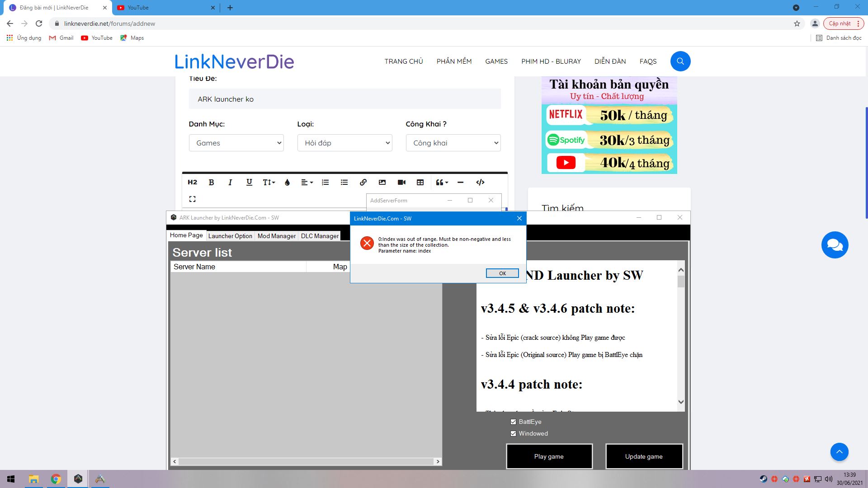This screenshot has width=868, height=488.
Task: Click the ARK launcher ko title field
Action: pyautogui.click(x=344, y=99)
